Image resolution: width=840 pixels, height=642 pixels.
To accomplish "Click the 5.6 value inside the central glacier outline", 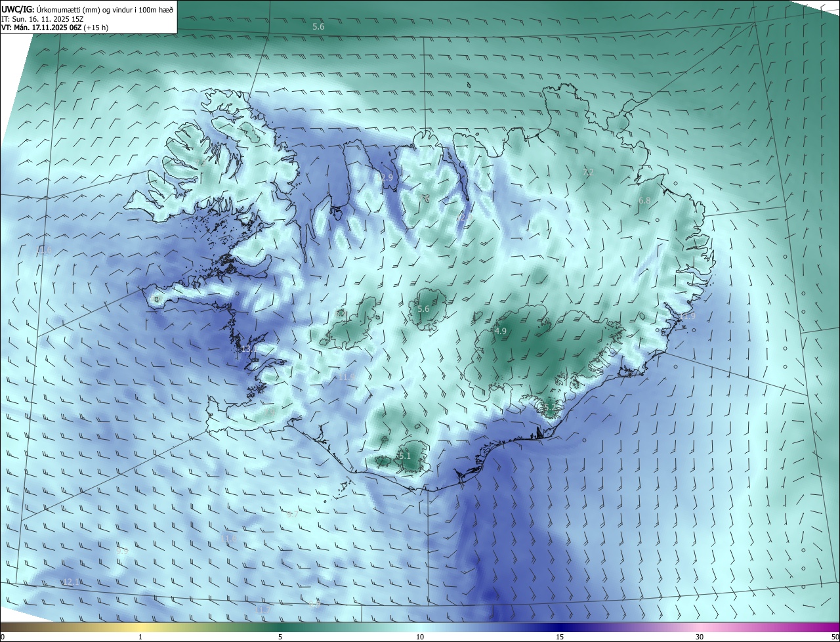I will coord(423,309).
